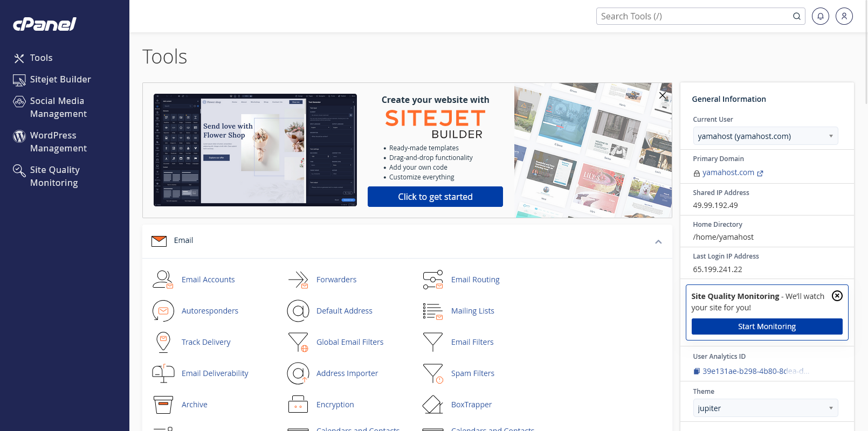Screen dimensions: 868x431
Task: Open the Spam Filters link
Action: coord(473,373)
